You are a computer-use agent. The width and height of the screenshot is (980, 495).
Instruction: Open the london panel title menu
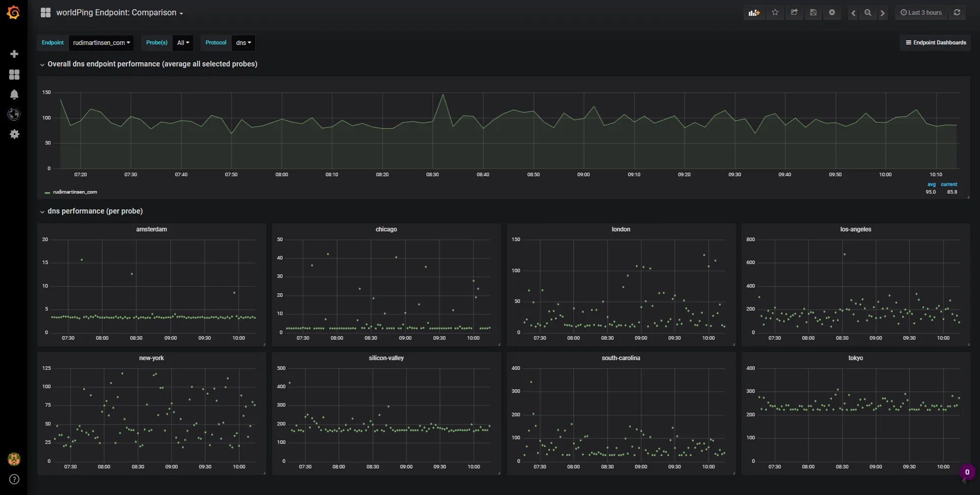[x=621, y=229]
